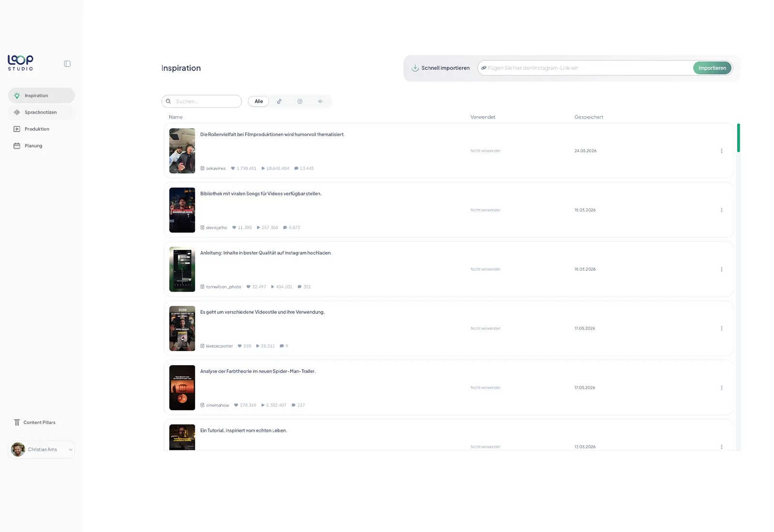The height and width of the screenshot is (532, 774).
Task: Filter list by Instagram icon
Action: click(x=300, y=102)
